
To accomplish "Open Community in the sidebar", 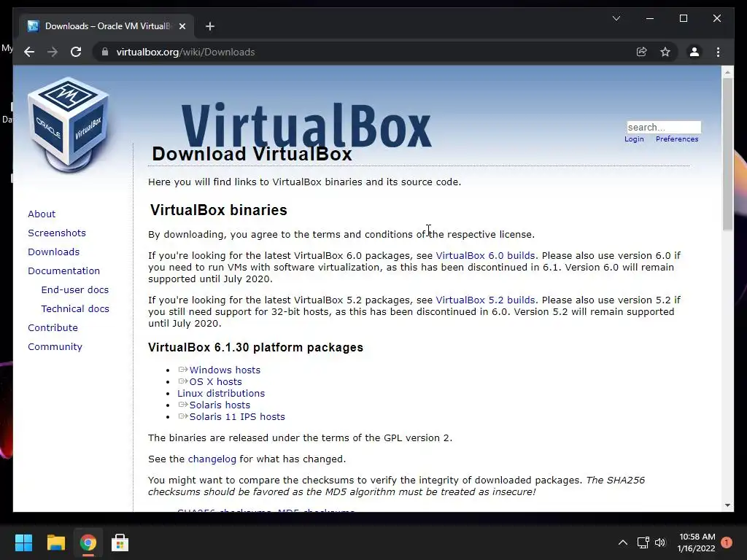I will click(55, 347).
